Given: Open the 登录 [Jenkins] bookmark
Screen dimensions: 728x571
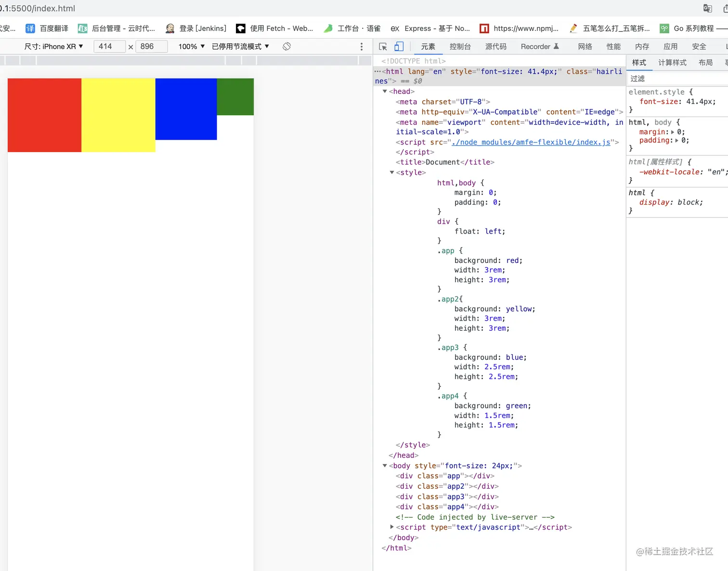Looking at the screenshot, I should pyautogui.click(x=195, y=28).
